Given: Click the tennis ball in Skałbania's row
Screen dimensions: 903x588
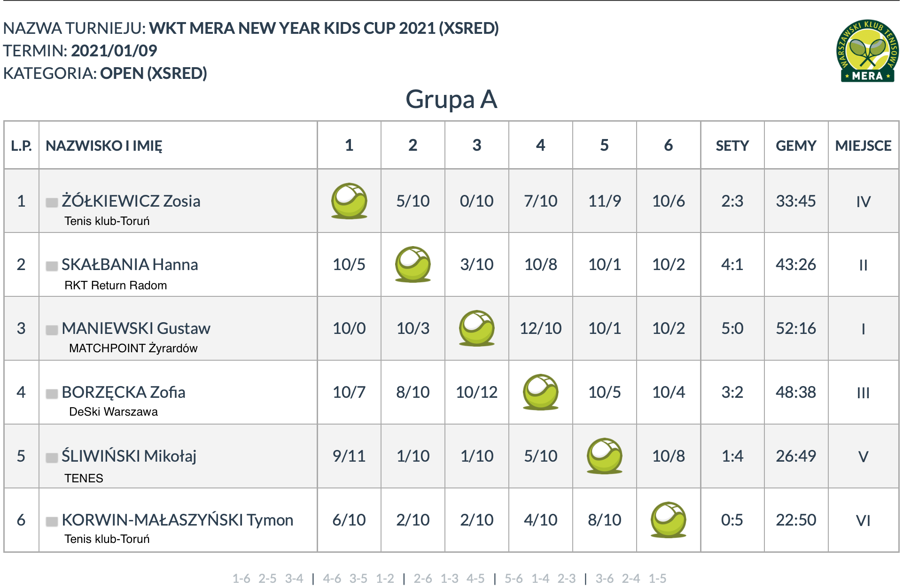Looking at the screenshot, I should tap(413, 264).
